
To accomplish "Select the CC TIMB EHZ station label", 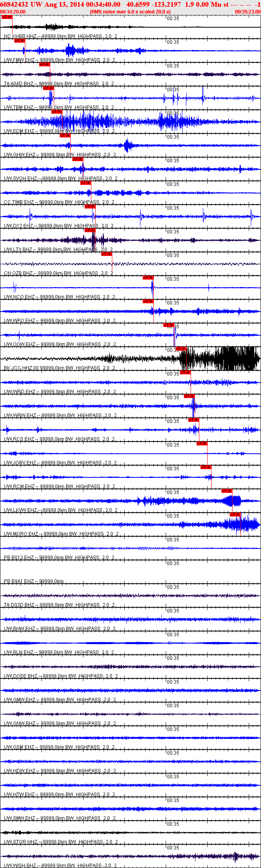I will (59, 202).
